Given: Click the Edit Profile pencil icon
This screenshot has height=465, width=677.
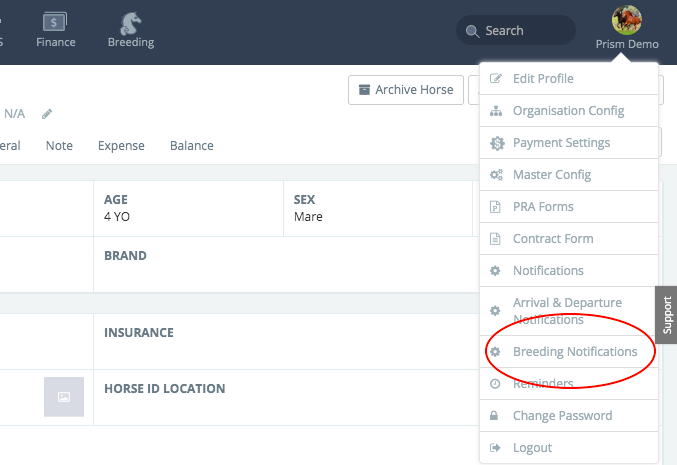Looking at the screenshot, I should pos(496,78).
